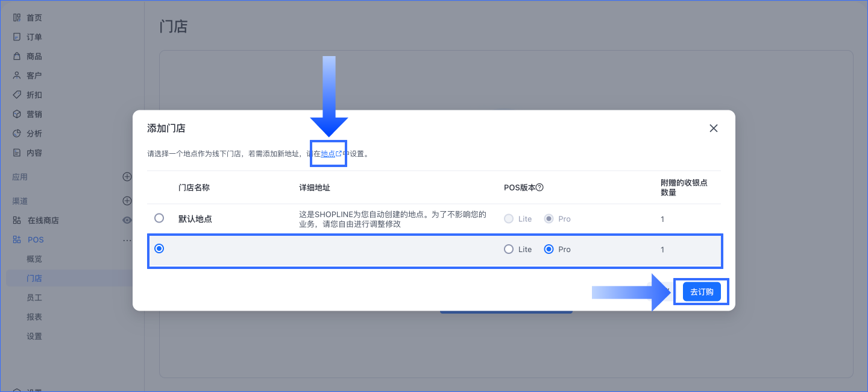Image resolution: width=868 pixels, height=392 pixels.
Task: Click the 默认地点 address description text
Action: [x=392, y=219]
